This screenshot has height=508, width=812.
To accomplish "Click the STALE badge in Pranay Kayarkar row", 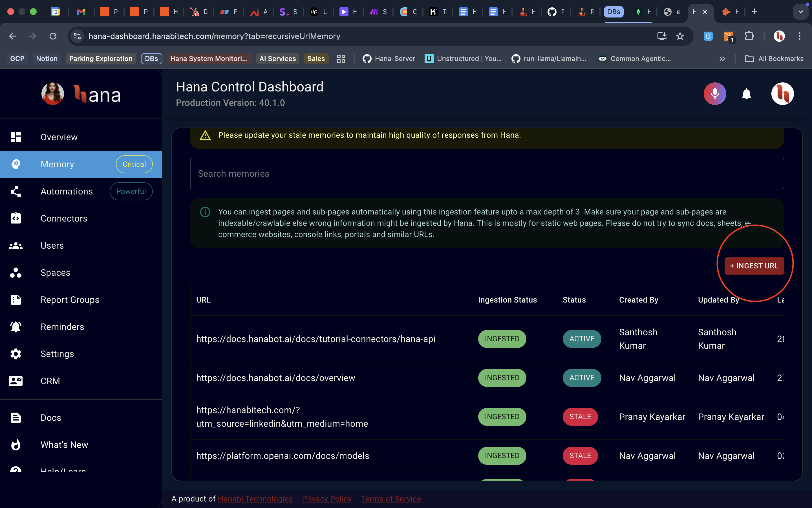I will pyautogui.click(x=580, y=417).
